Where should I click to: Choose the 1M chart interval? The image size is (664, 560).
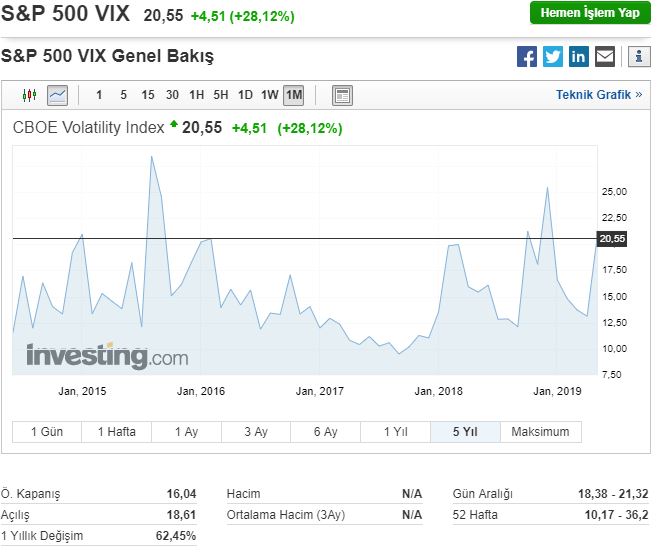click(293, 95)
